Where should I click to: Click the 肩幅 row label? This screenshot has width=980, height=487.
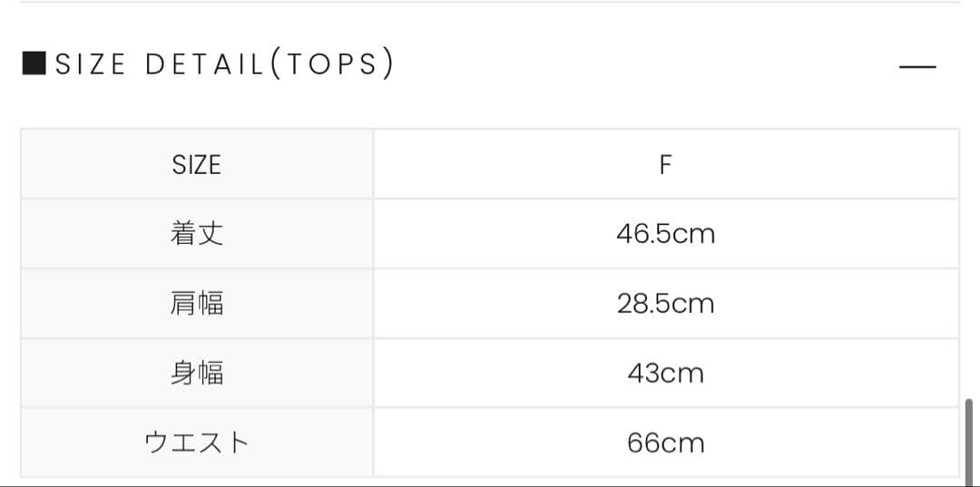tap(197, 304)
